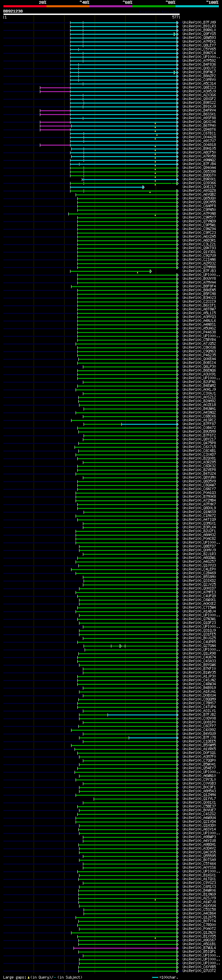Image resolution: width=222 pixels, height=980 pixels.
Task: Select hit label UniRef100_Q7MM88
Action: point(199,267)
